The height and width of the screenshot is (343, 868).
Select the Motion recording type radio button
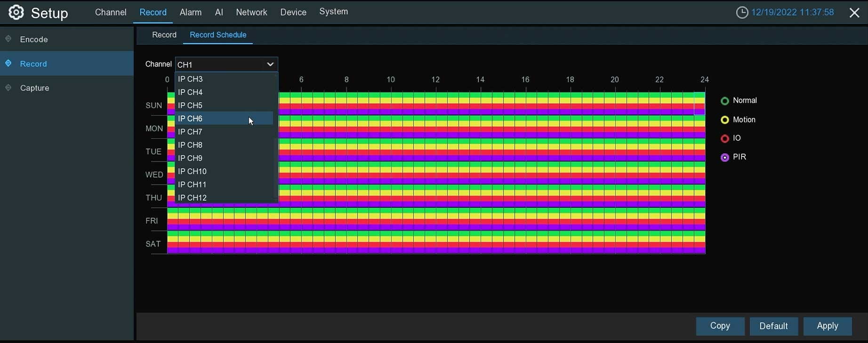725,120
